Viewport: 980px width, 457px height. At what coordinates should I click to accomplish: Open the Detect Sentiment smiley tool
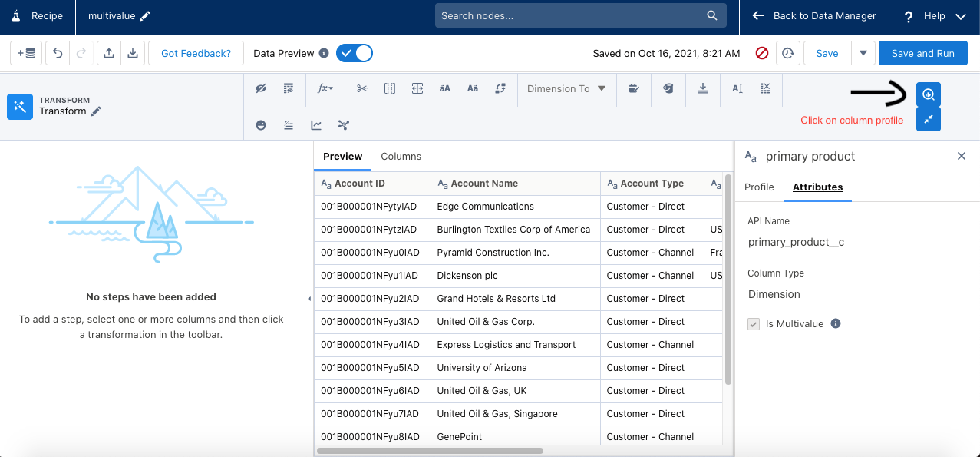point(261,124)
